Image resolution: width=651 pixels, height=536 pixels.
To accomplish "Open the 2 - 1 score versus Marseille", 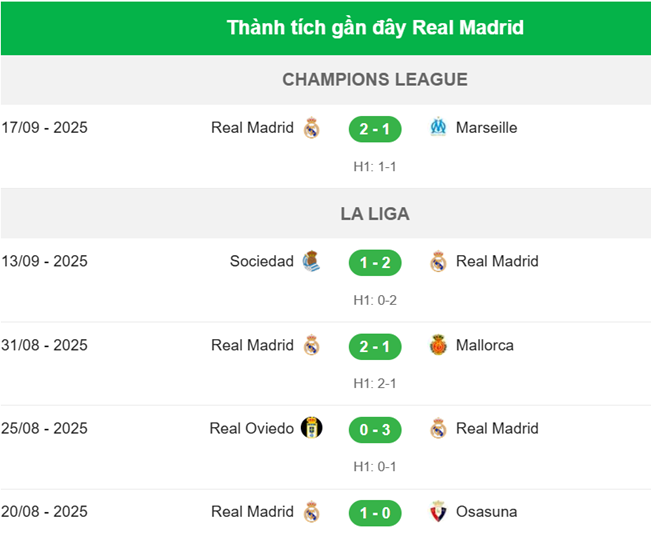I will point(375,129).
